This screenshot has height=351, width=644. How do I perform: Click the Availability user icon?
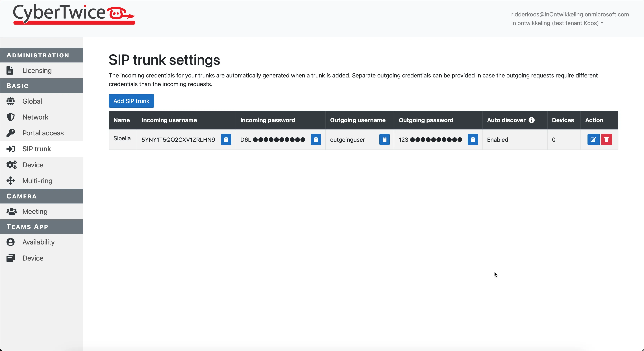(x=10, y=242)
